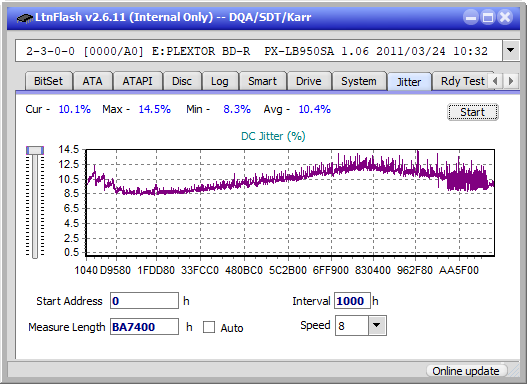Close the LtnFlash window
This screenshot has height=384, width=527.
pos(505,17)
